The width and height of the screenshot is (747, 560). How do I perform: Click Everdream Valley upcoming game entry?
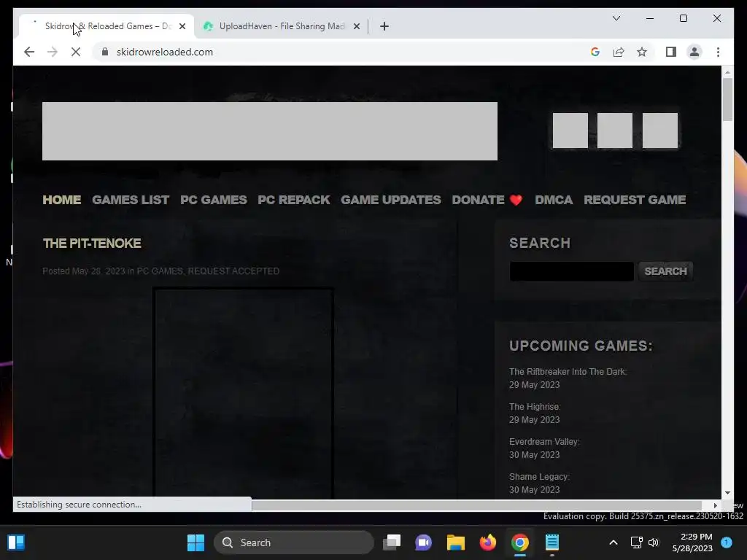tap(544, 441)
